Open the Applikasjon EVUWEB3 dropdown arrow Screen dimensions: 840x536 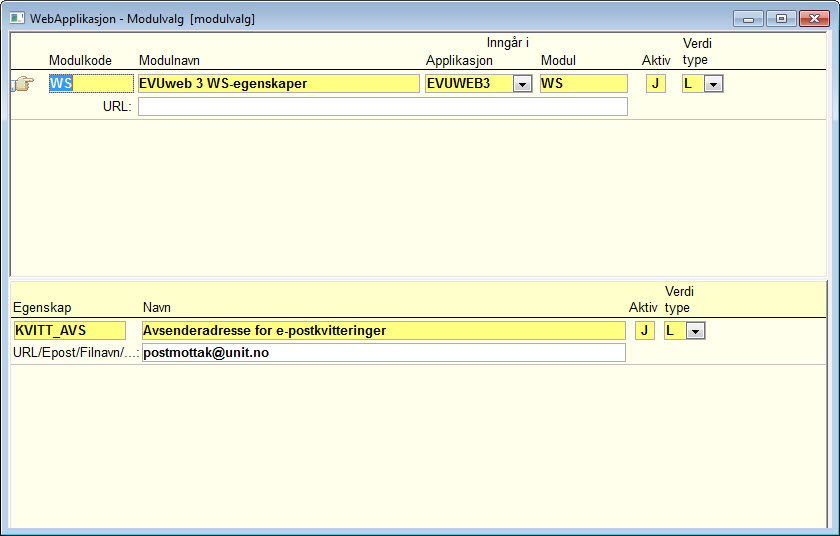[522, 84]
